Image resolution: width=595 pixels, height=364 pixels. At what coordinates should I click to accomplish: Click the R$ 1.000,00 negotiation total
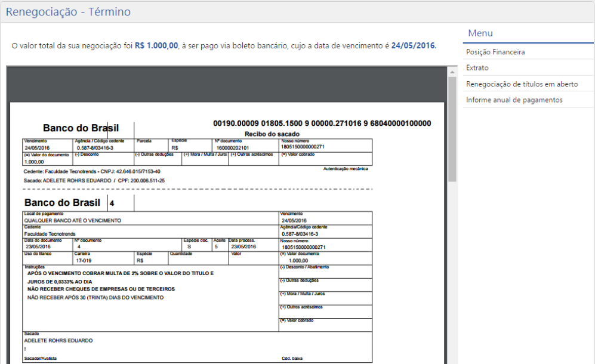point(156,45)
